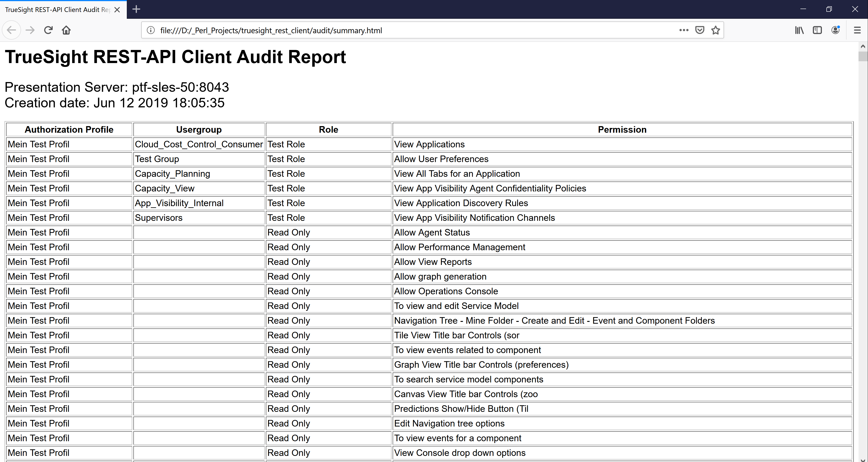Click the Usergroup column header
Viewport: 868px width, 462px height.
tap(199, 130)
